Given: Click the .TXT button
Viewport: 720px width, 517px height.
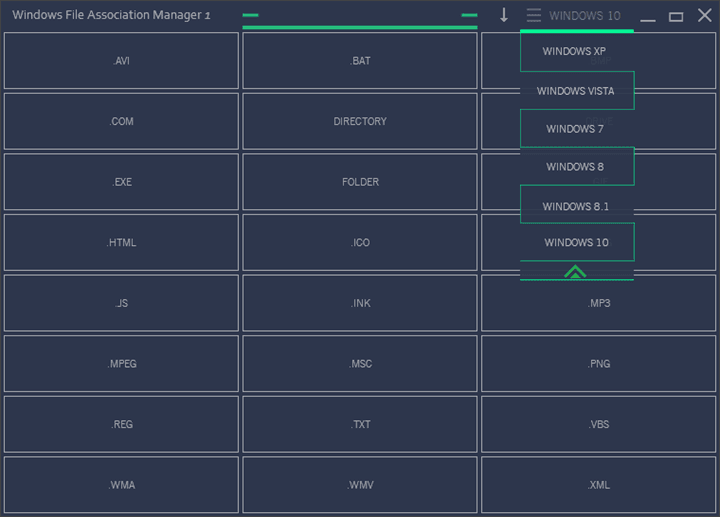Looking at the screenshot, I should (360, 424).
